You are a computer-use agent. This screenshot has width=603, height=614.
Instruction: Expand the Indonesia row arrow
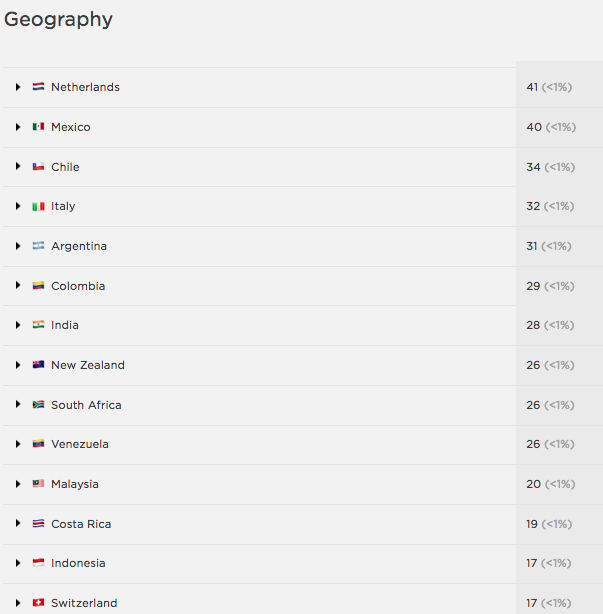click(x=18, y=563)
